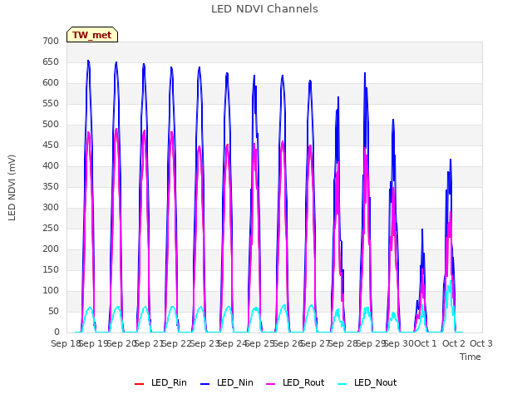The height and width of the screenshot is (399, 532).
Task: Click the 50 y-axis tick label
Action: 53,312
